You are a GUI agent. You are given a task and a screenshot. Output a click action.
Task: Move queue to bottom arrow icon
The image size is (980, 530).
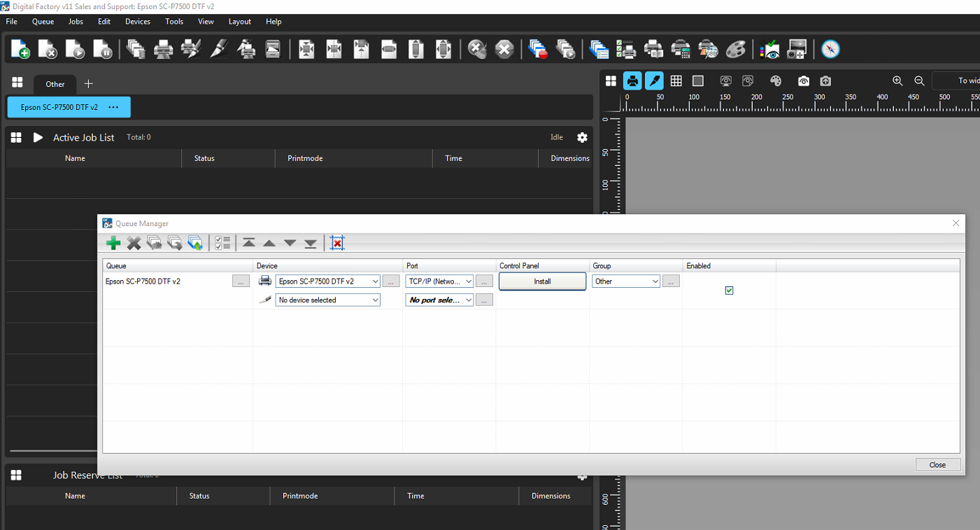click(x=311, y=243)
